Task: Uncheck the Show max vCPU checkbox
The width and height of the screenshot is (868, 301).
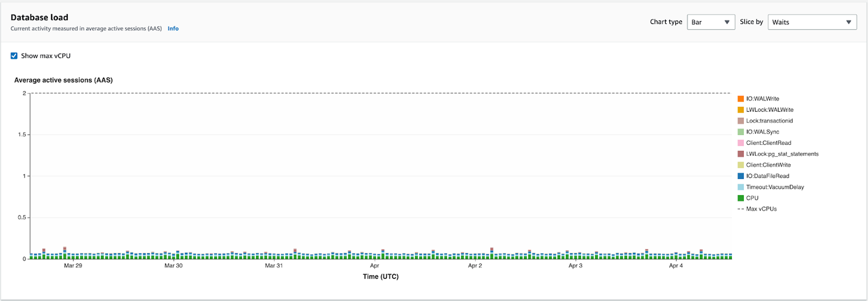Action: (14, 56)
